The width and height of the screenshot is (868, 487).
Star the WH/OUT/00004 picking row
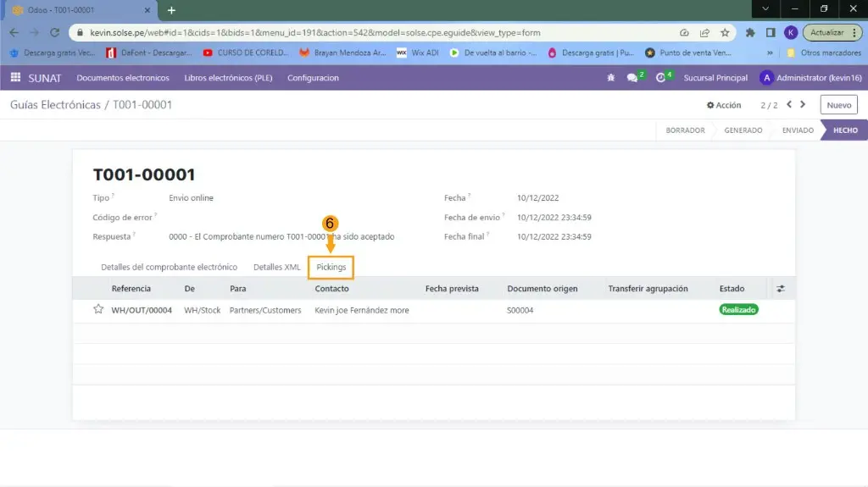(x=98, y=310)
